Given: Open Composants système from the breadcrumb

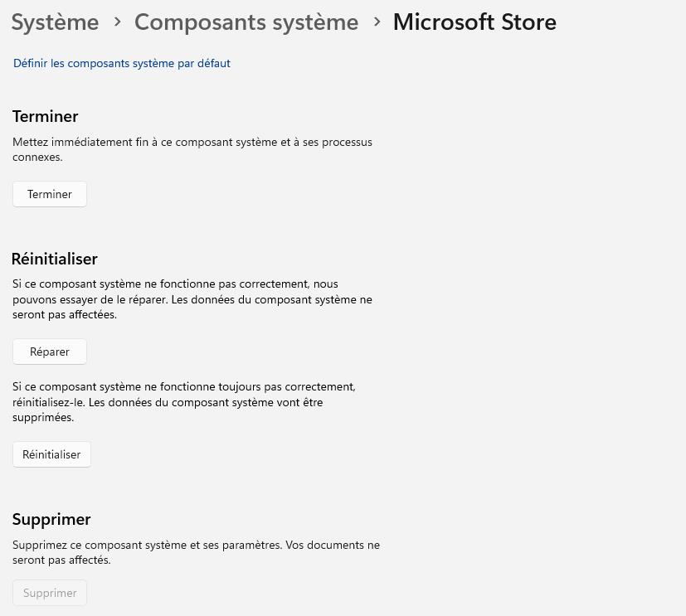Looking at the screenshot, I should point(246,22).
